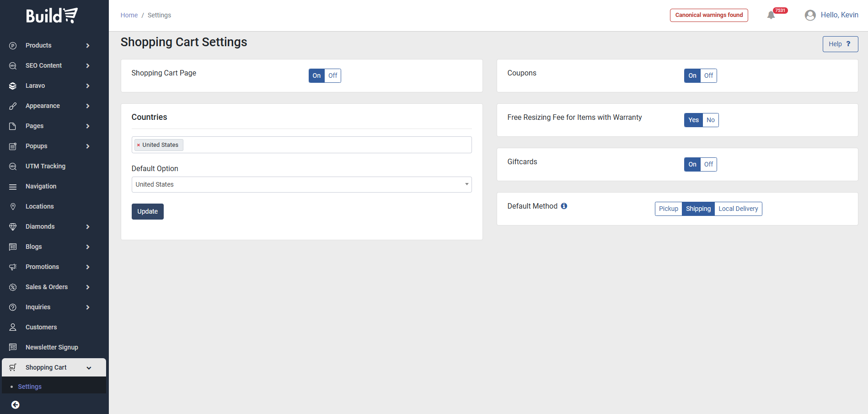868x414 pixels.
Task: Turn Giftcards On
Action: click(692, 164)
